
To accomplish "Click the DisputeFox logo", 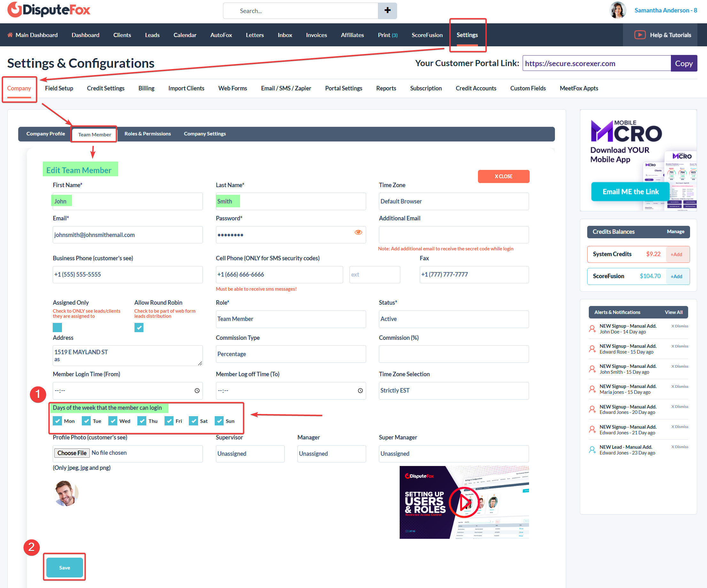I will [x=49, y=10].
